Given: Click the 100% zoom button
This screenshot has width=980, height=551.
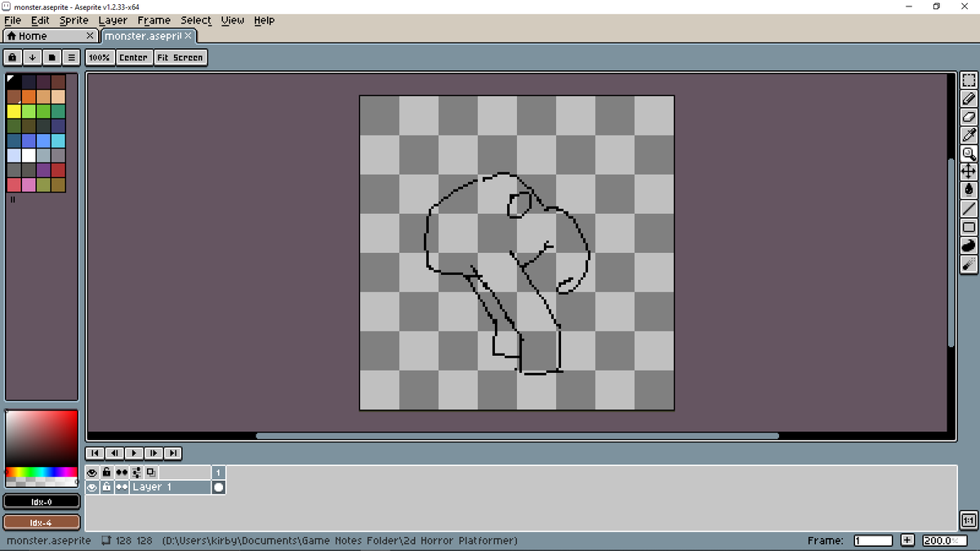Looking at the screenshot, I should (x=100, y=58).
